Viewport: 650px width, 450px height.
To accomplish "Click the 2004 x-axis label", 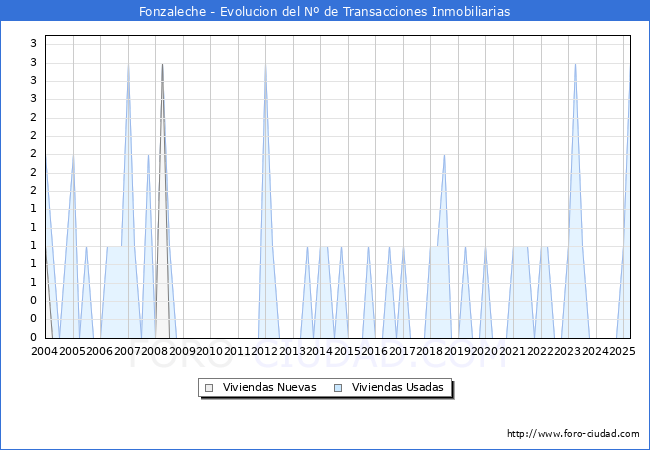I will coord(45,351).
